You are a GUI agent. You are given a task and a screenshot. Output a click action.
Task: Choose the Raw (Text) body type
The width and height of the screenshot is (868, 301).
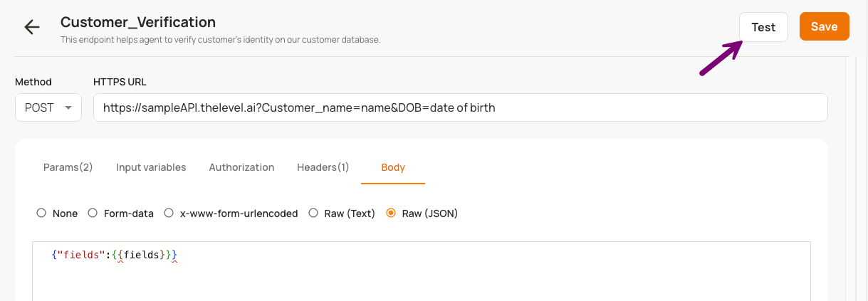(313, 213)
